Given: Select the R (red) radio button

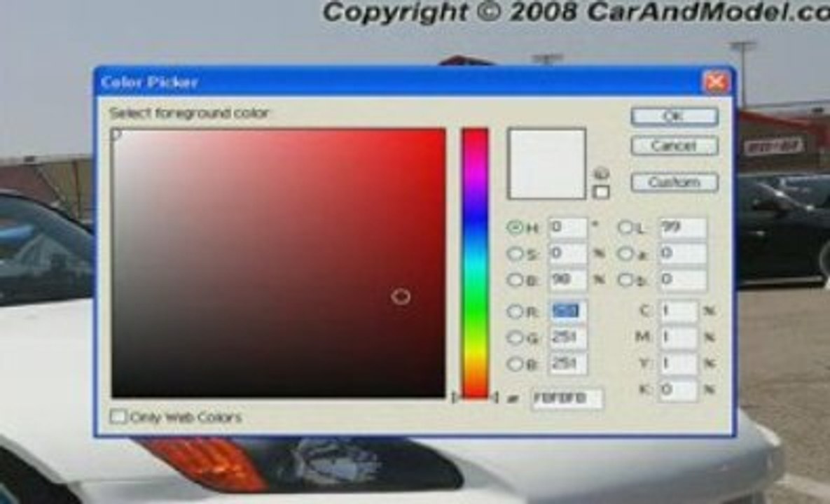Looking at the screenshot, I should [x=515, y=311].
